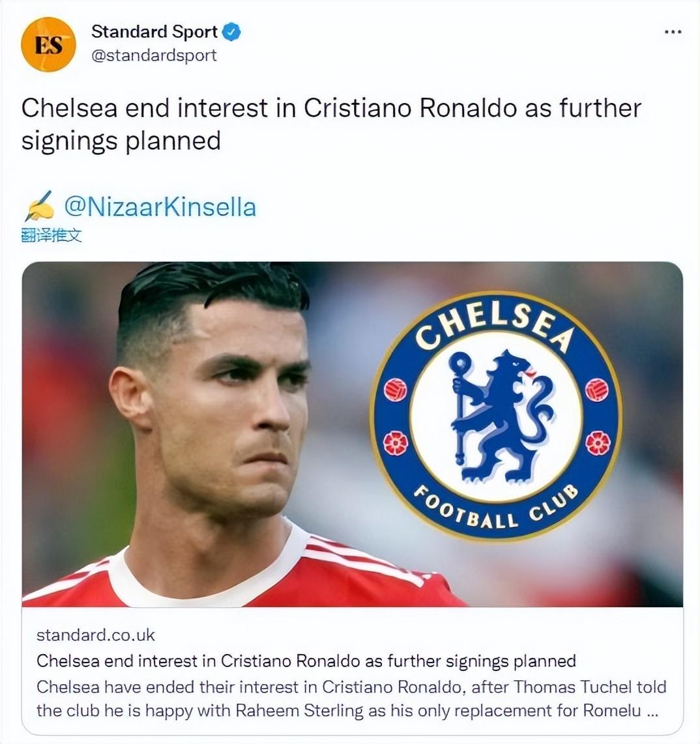This screenshot has height=744, width=700.
Task: Click the blue lion in Chelsea logo
Action: coord(499,417)
